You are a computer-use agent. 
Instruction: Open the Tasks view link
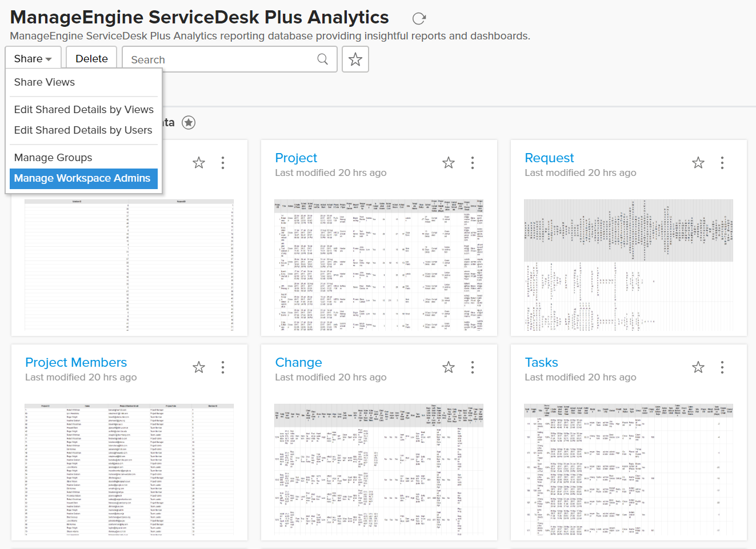click(541, 362)
